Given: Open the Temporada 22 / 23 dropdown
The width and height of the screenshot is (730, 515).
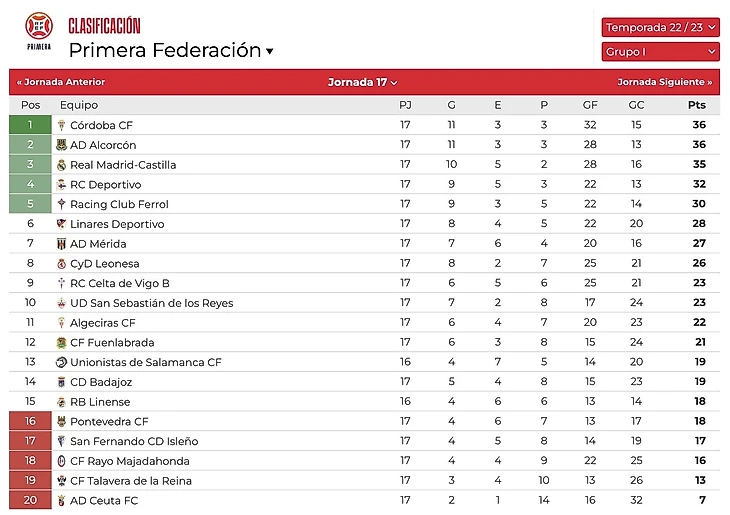Looking at the screenshot, I should (x=660, y=27).
